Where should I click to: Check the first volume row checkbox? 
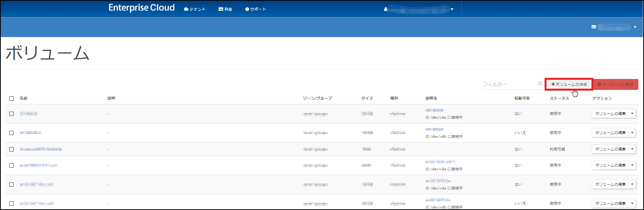pyautogui.click(x=12, y=114)
